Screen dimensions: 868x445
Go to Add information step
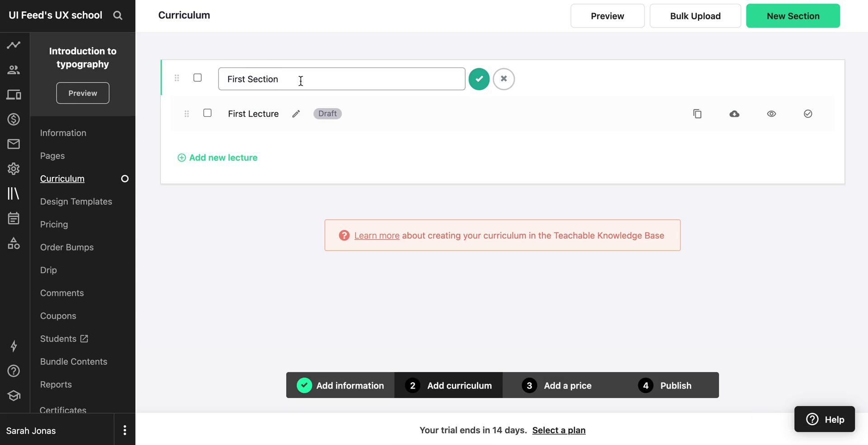[340, 385]
